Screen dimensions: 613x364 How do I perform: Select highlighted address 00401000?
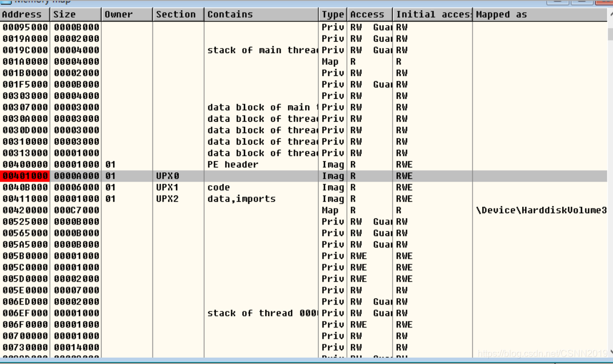click(25, 176)
